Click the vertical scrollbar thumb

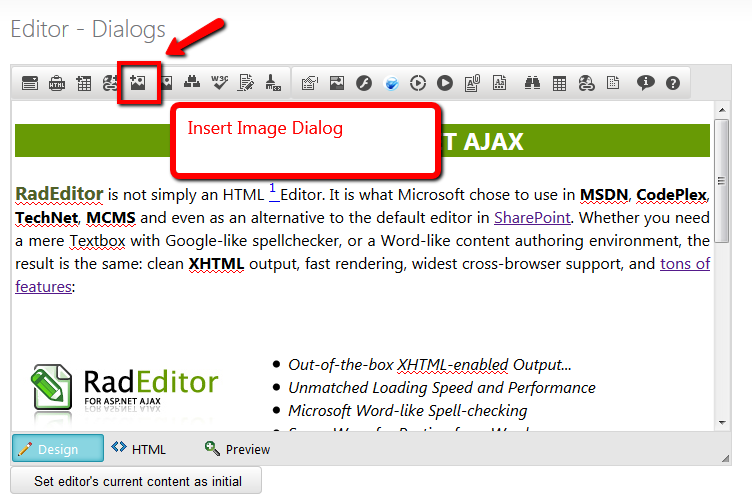pos(722,181)
